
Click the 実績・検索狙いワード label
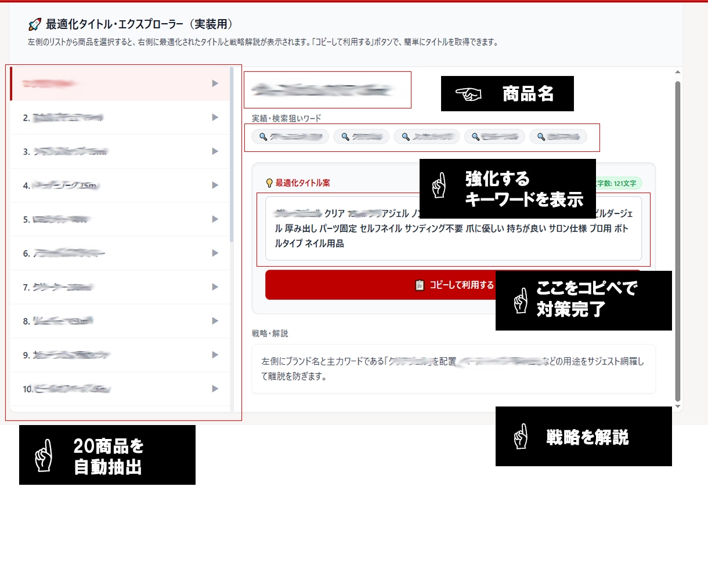coord(286,118)
